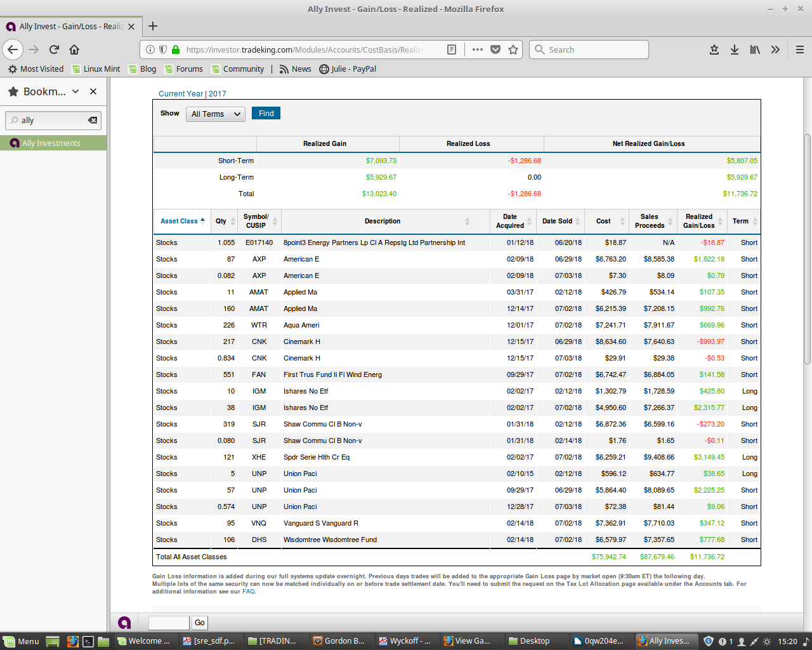Open the Linux Mint bookmark

(96, 69)
